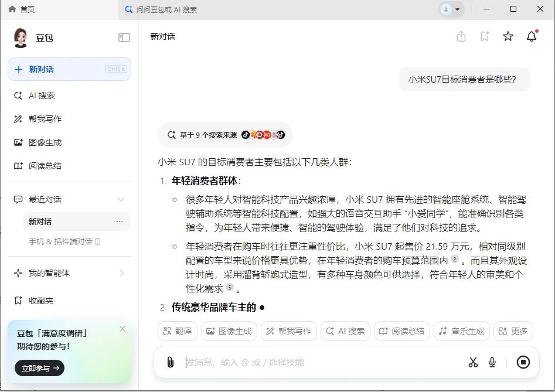Click the paperclip attach icon

[x=171, y=362]
